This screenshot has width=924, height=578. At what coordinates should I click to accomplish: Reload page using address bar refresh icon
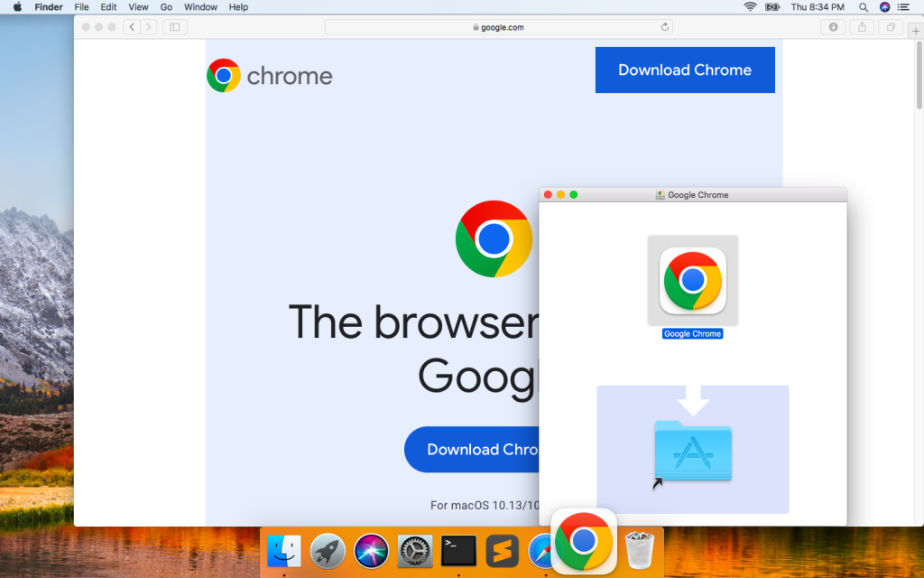665,27
